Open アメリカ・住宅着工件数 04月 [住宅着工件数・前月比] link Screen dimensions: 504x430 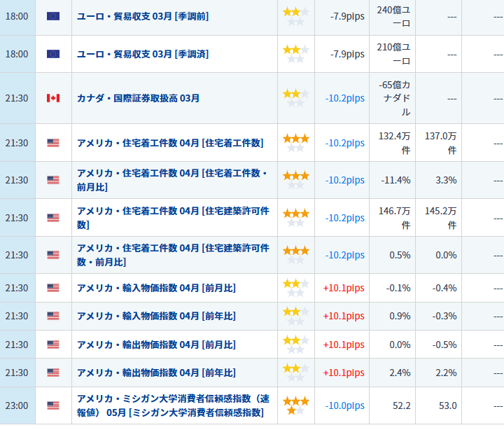click(172, 180)
